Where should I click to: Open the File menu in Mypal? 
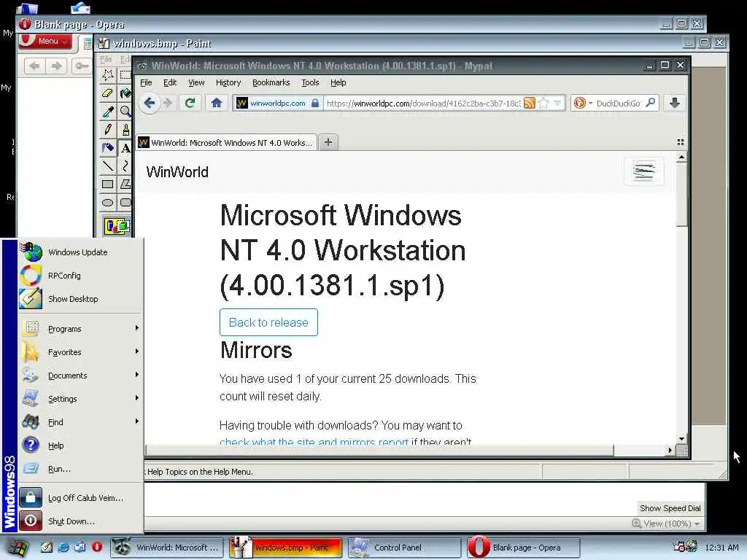click(x=146, y=82)
